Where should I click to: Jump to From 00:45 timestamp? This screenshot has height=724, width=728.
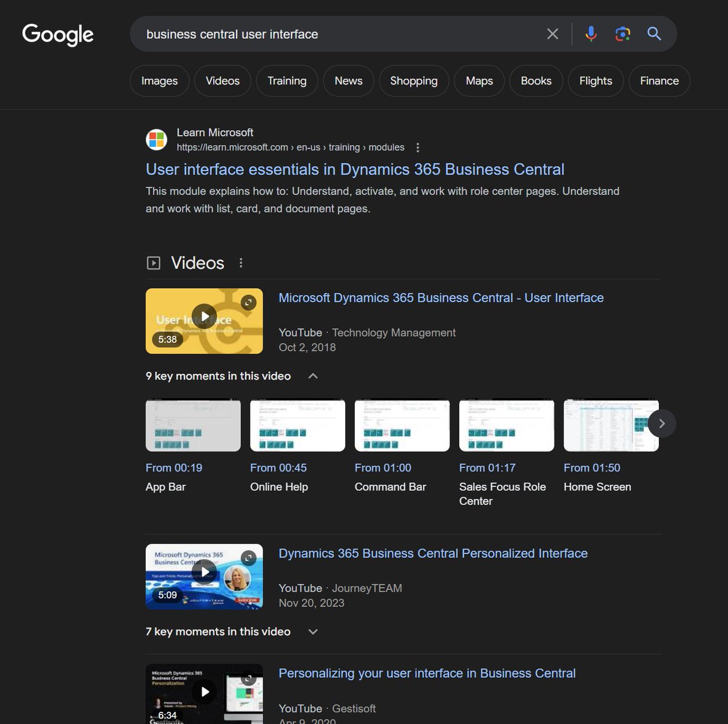tap(278, 468)
